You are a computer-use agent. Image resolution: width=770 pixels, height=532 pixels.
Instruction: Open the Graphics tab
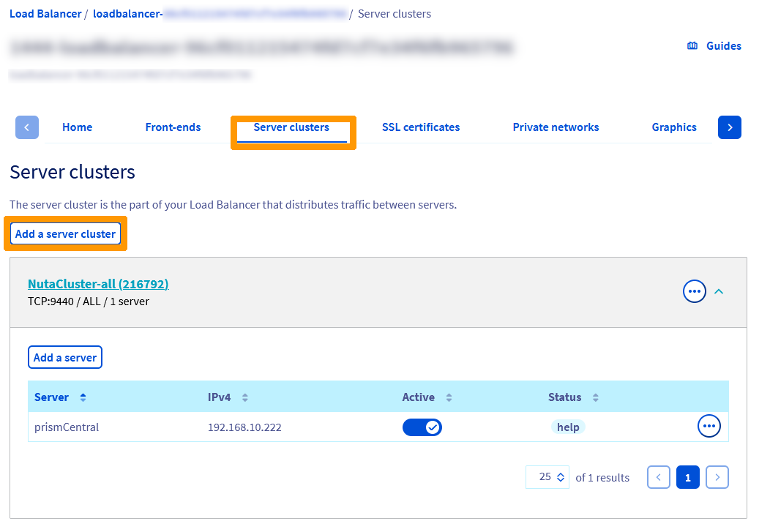(674, 127)
